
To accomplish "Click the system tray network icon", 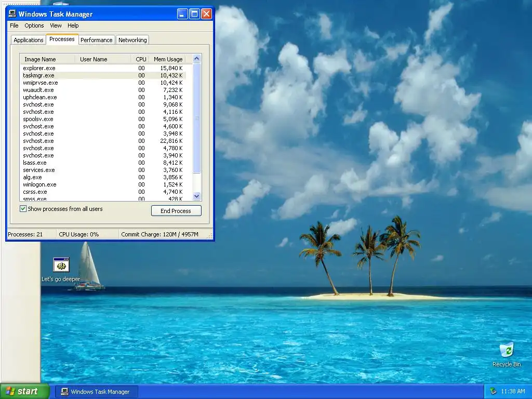I will coord(493,392).
